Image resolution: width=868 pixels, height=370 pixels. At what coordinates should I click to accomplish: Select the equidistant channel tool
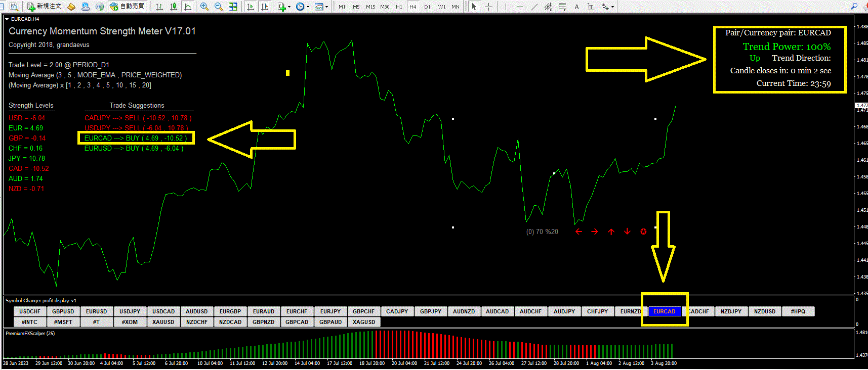(549, 7)
